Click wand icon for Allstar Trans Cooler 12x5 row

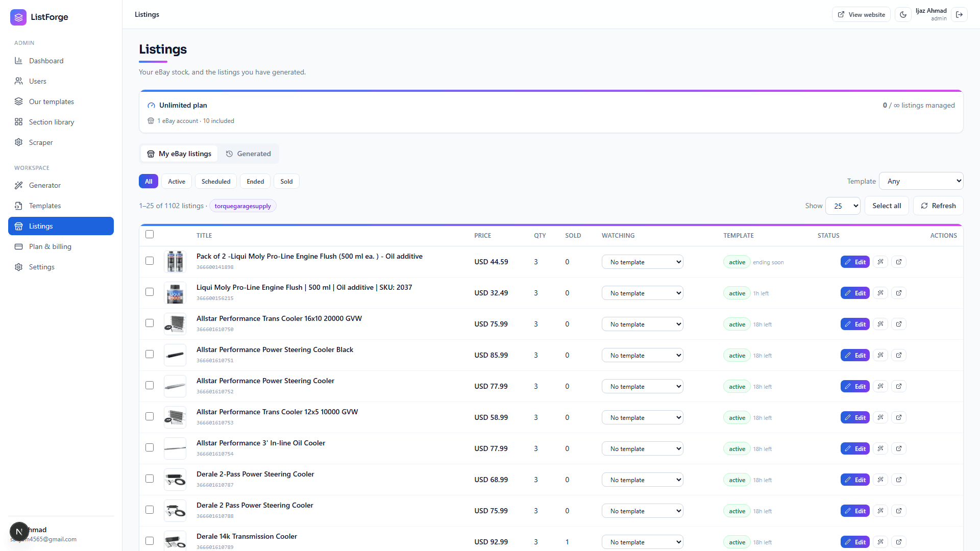(880, 417)
